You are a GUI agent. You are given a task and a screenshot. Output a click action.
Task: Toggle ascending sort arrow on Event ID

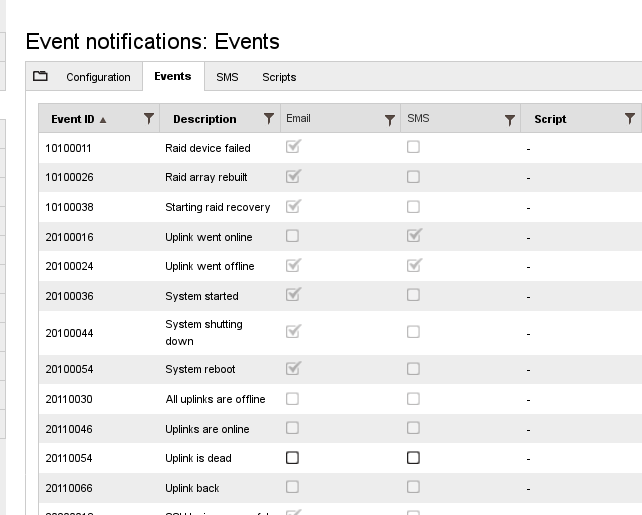click(x=103, y=120)
